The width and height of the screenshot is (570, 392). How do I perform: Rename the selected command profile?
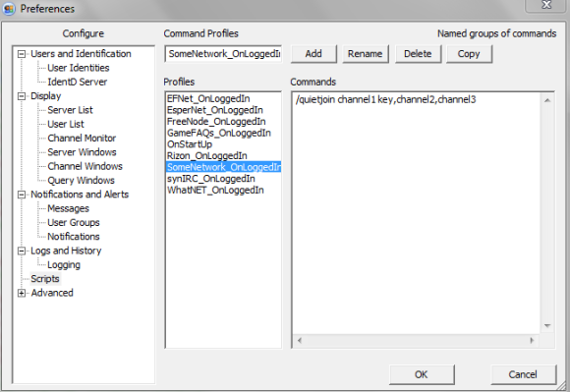coord(366,54)
